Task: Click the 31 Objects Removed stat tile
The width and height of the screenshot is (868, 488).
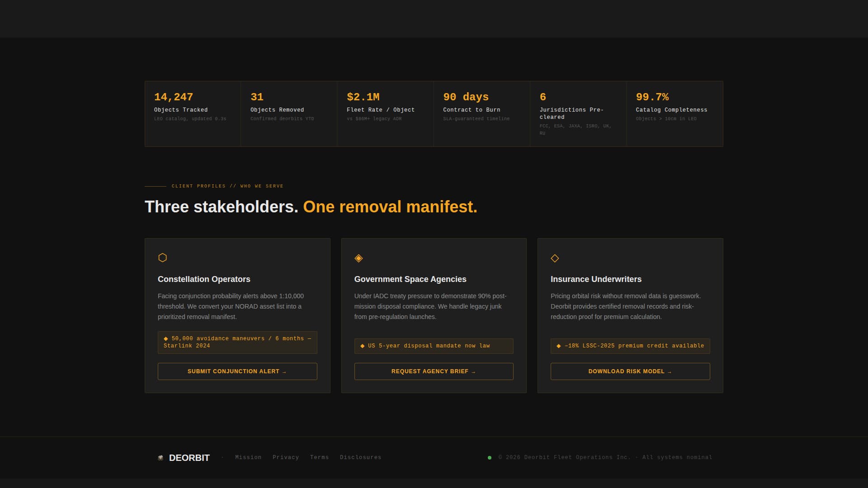Action: coord(289,113)
